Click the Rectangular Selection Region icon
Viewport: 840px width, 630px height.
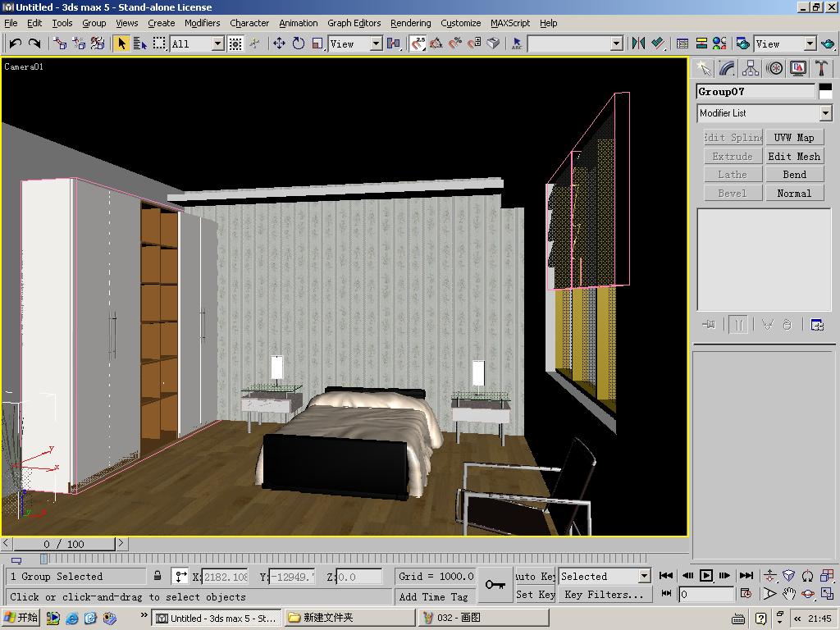(x=159, y=43)
